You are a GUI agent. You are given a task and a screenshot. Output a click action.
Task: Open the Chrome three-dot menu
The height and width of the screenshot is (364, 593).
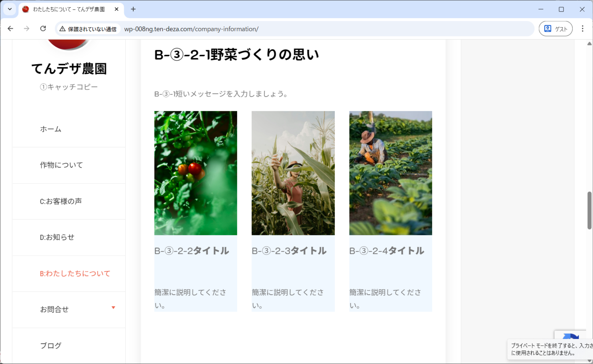[x=582, y=29]
